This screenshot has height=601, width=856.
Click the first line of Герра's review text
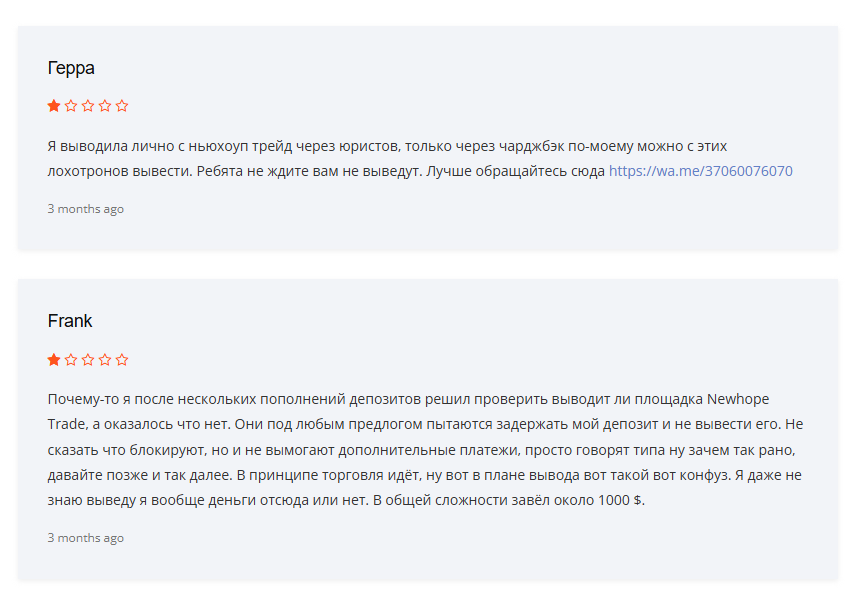point(380,146)
